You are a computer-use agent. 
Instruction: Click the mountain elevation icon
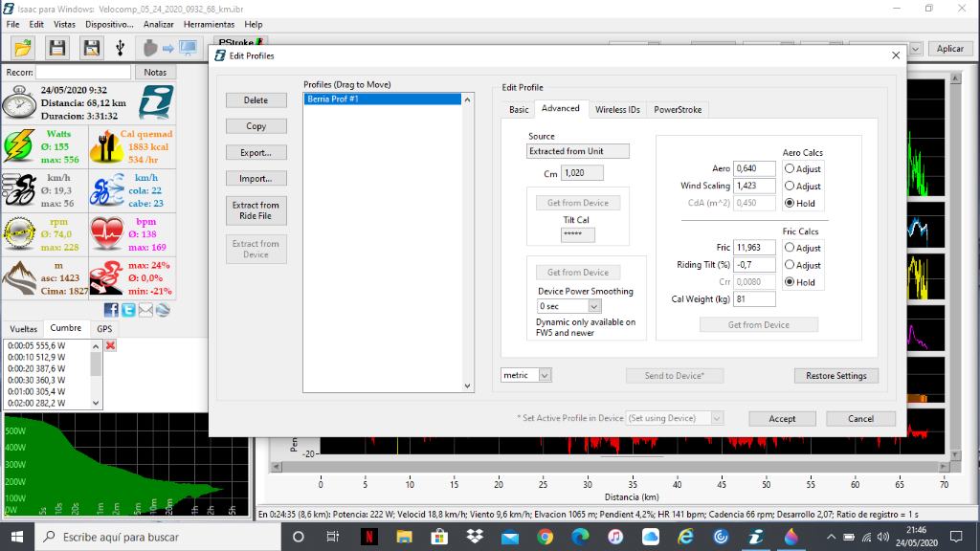click(x=19, y=278)
